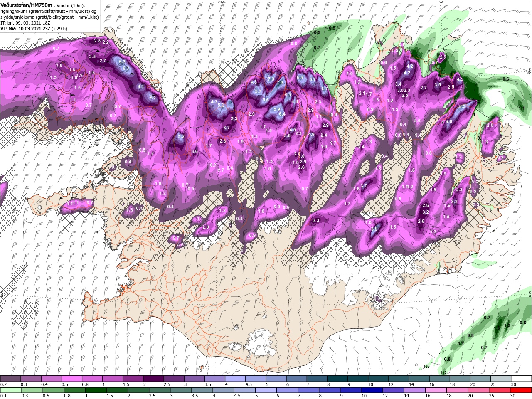
Task: Click the '4.8' snowfall value on map
Action: click(x=295, y=101)
